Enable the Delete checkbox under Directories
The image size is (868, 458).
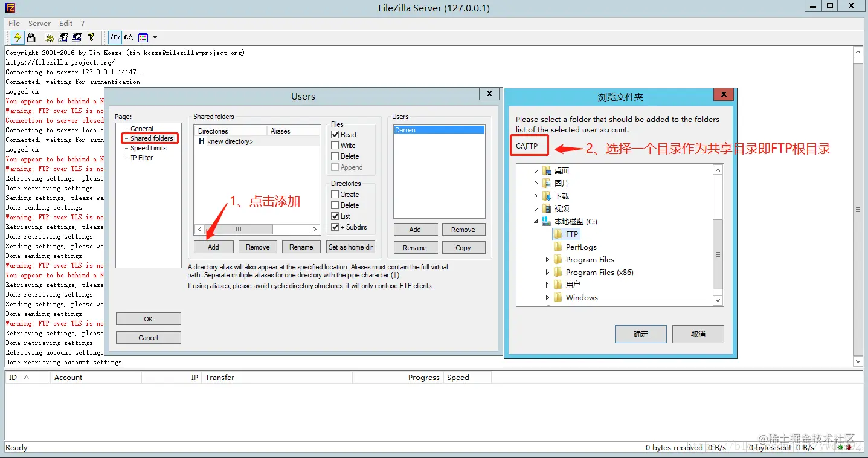(x=335, y=205)
